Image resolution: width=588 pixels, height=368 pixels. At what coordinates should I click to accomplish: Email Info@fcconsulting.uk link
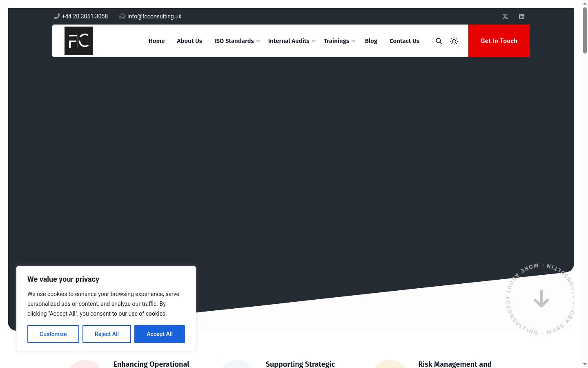(x=154, y=16)
